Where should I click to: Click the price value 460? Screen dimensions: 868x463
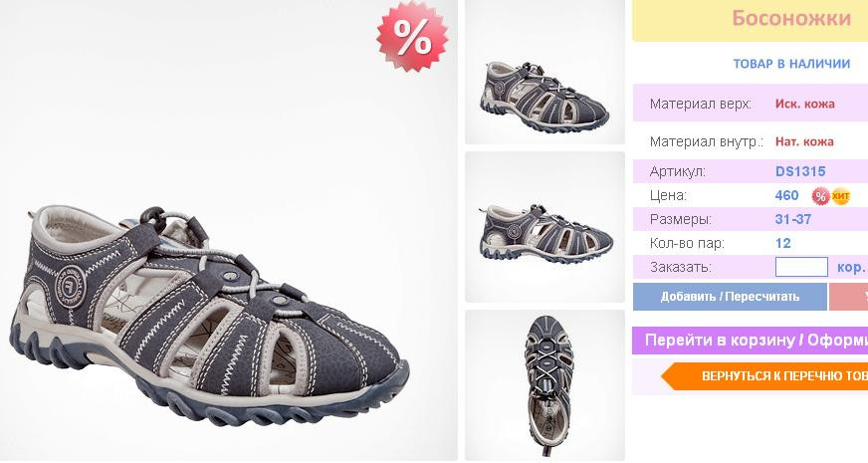786,195
